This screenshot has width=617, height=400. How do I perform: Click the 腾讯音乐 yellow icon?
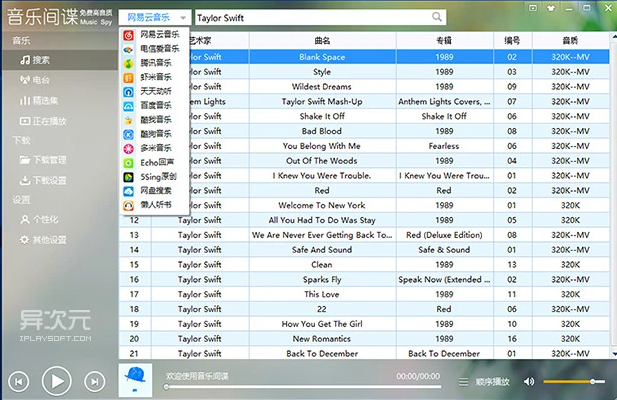[x=128, y=64]
